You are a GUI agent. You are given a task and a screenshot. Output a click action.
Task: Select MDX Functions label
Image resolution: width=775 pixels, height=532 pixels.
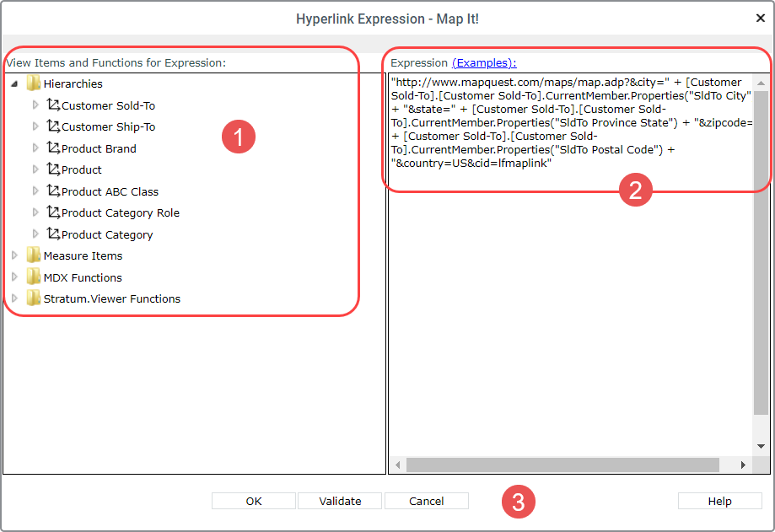pyautogui.click(x=83, y=277)
